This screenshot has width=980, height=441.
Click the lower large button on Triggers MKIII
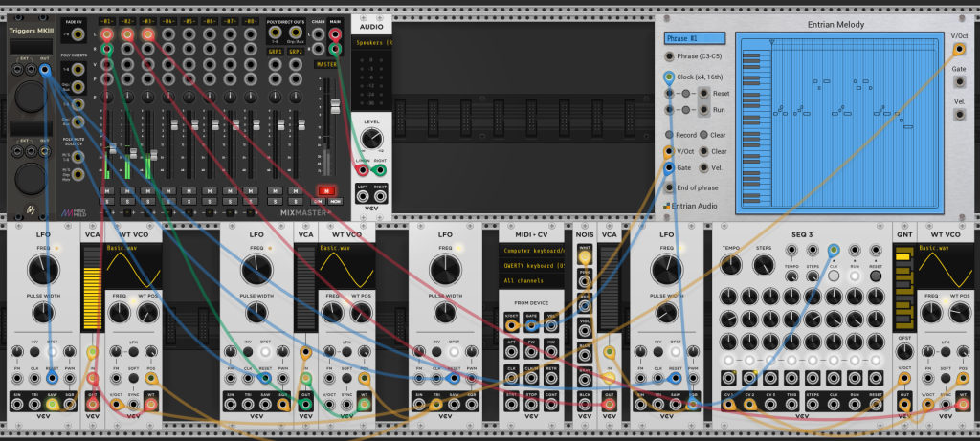[30, 179]
